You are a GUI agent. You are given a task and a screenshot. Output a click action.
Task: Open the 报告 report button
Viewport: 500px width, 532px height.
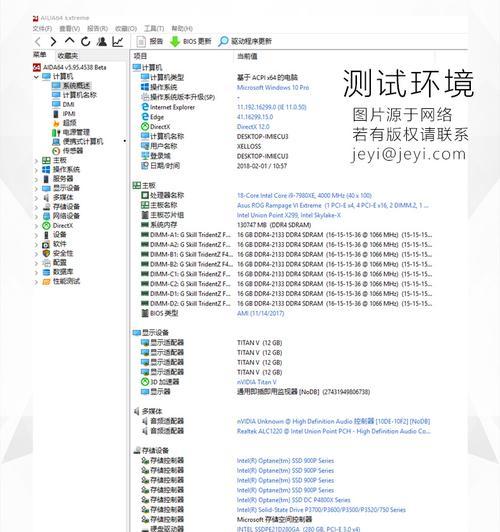point(150,41)
